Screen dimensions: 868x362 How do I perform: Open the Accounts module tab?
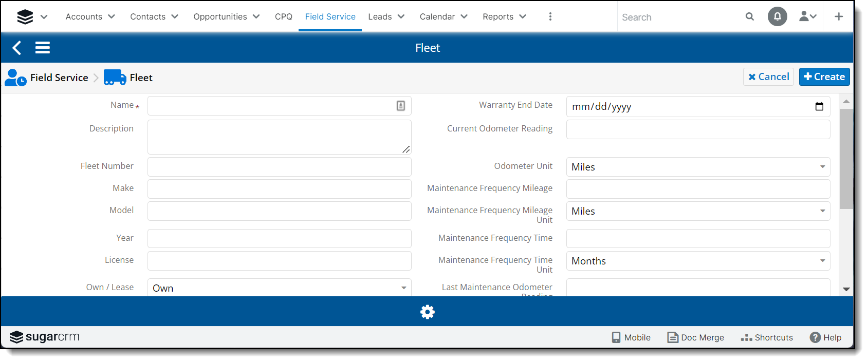[84, 16]
